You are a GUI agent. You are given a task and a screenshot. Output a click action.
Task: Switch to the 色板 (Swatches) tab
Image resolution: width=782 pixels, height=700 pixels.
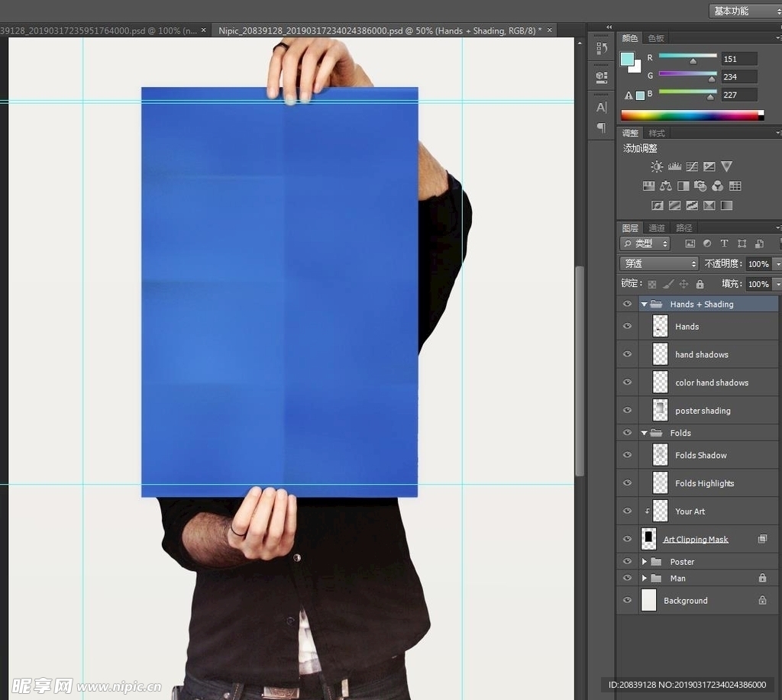[x=656, y=38]
